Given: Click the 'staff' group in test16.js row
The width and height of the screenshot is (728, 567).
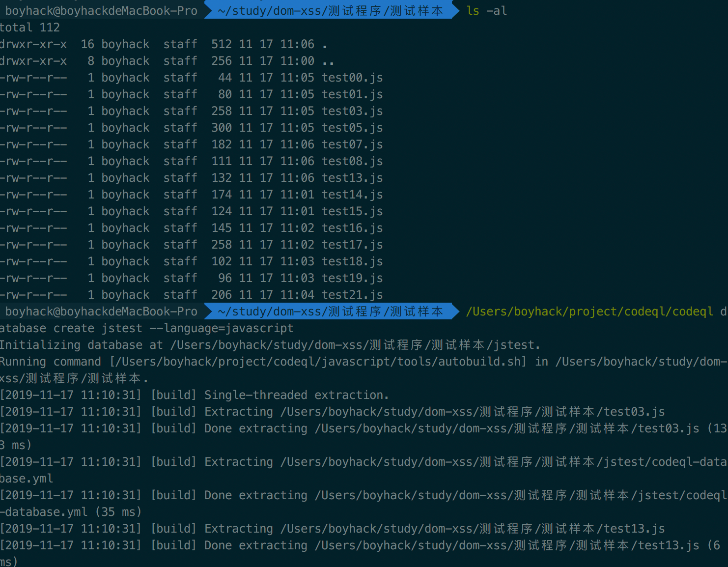Looking at the screenshot, I should point(180,228).
